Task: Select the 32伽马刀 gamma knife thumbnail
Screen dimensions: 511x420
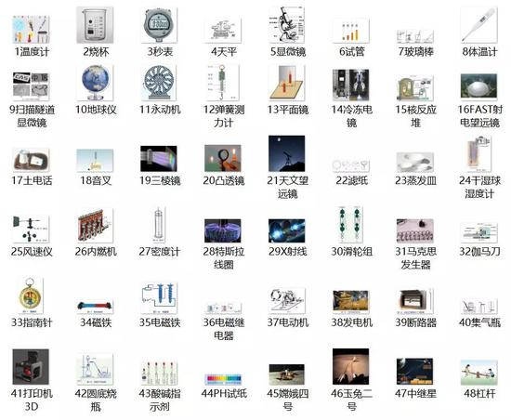Action: point(479,232)
